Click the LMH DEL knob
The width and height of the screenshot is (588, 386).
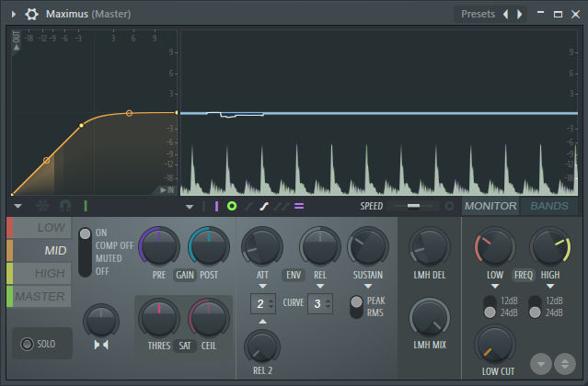pos(429,246)
